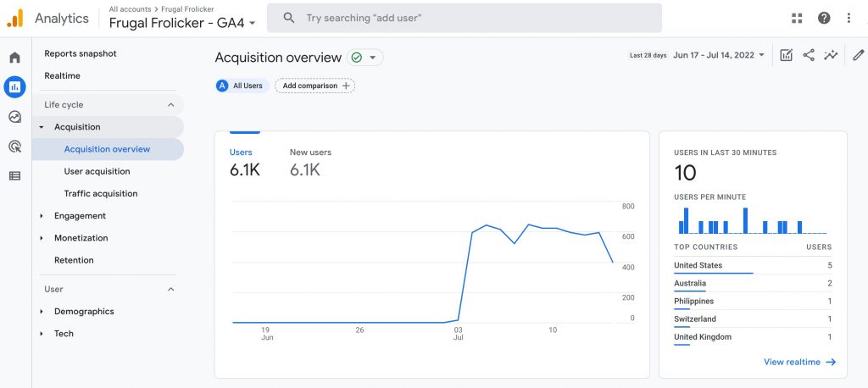868x388 pixels.
Task: Select the Users metric tab
Action: tap(245, 164)
